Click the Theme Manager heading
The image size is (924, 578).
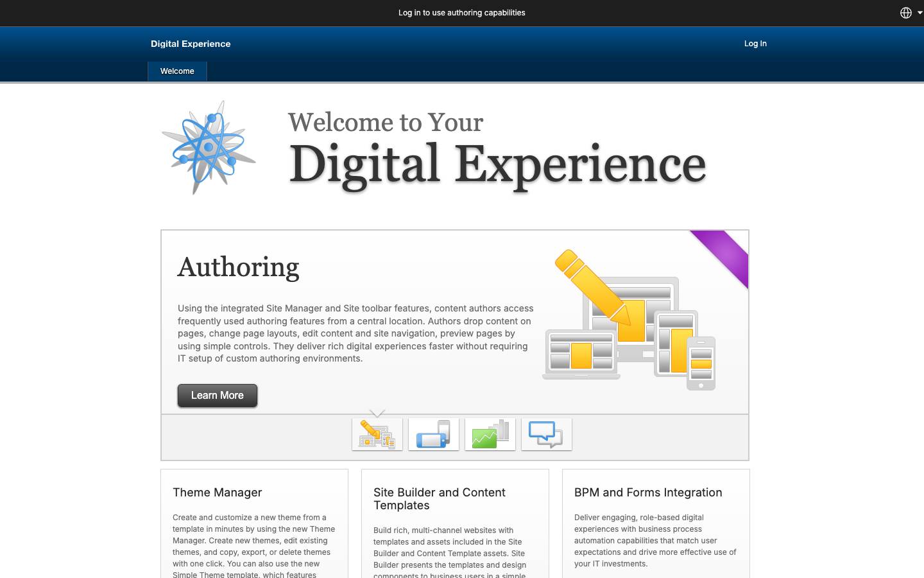pos(217,493)
